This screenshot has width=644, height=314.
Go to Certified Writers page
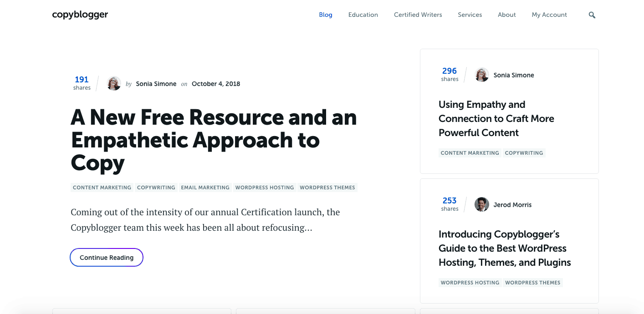pyautogui.click(x=418, y=15)
